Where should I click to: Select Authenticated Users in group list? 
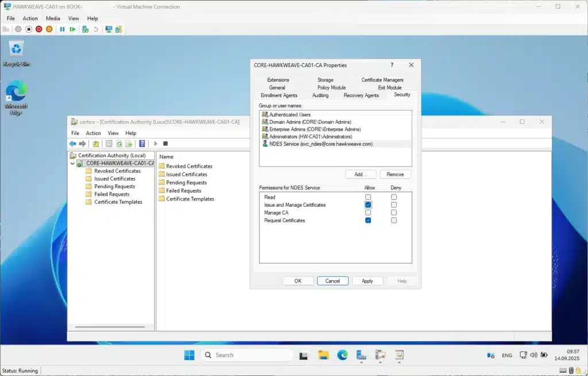point(289,115)
